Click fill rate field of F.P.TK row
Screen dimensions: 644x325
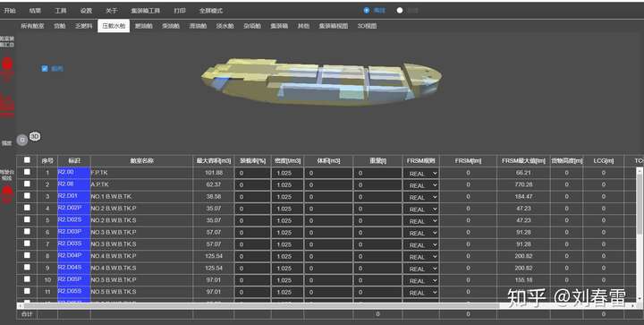click(x=252, y=174)
